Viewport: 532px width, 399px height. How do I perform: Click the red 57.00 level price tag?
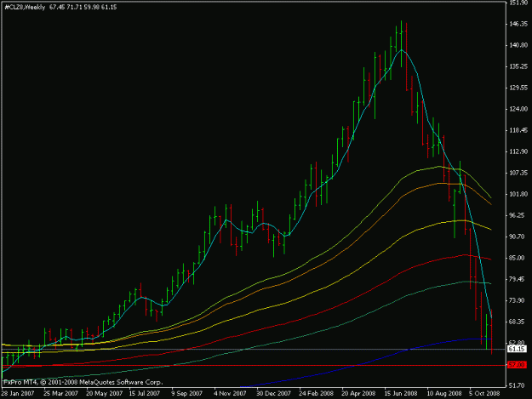517,365
